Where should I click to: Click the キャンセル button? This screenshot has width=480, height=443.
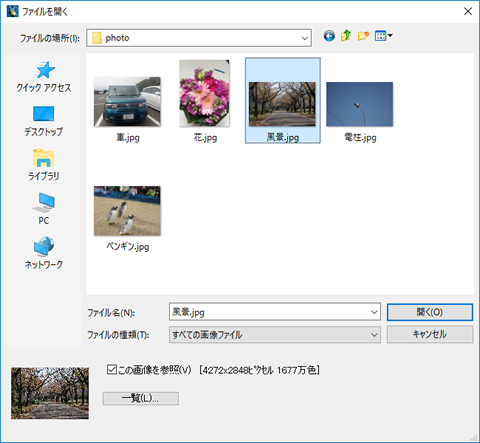430,334
